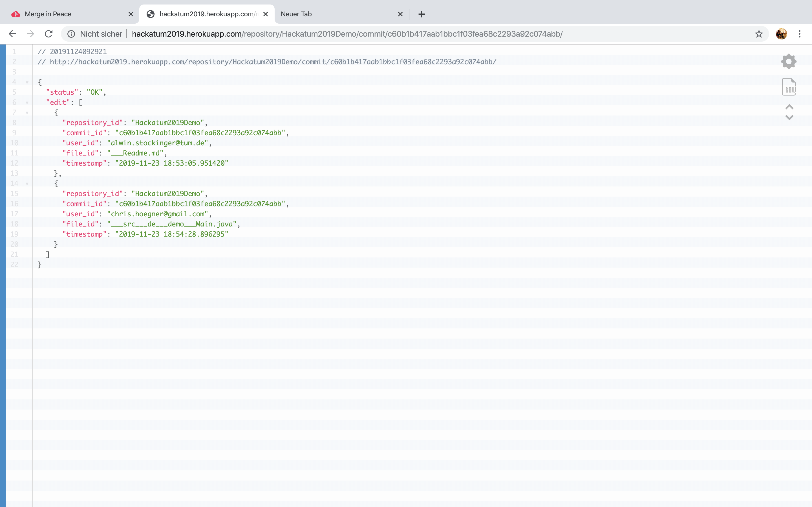Expand all nodes with down chevron
The width and height of the screenshot is (812, 507).
pos(789,117)
